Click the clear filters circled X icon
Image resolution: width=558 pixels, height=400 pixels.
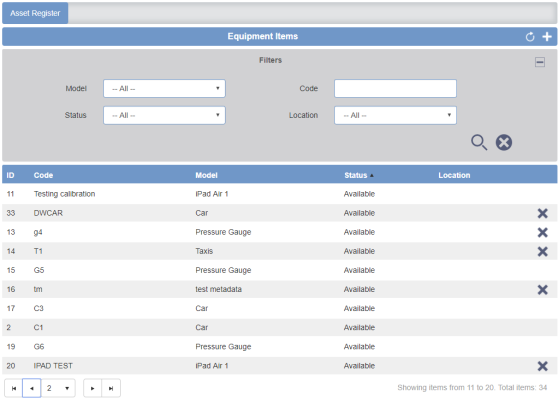tap(504, 142)
